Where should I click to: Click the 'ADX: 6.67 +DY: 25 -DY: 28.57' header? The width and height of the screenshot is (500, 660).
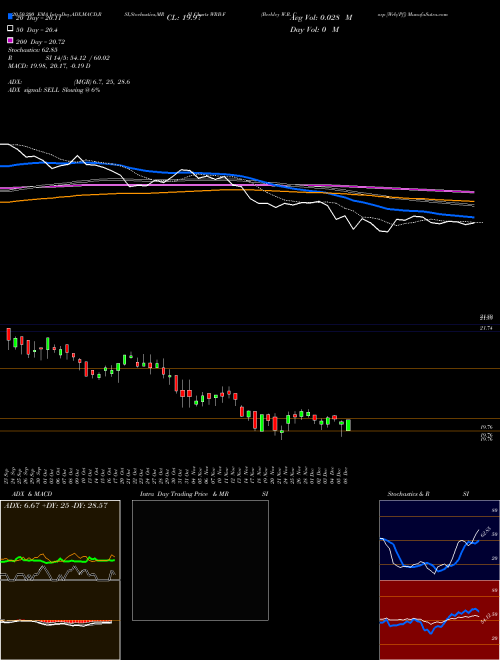(55, 506)
